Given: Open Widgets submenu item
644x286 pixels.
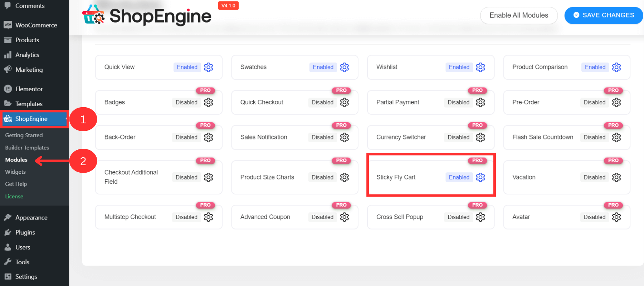Looking at the screenshot, I should pyautogui.click(x=15, y=172).
